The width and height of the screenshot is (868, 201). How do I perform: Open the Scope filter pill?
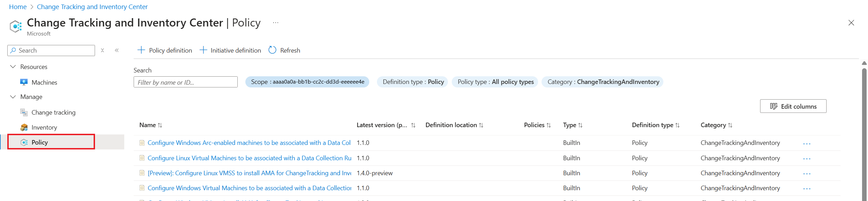(307, 82)
